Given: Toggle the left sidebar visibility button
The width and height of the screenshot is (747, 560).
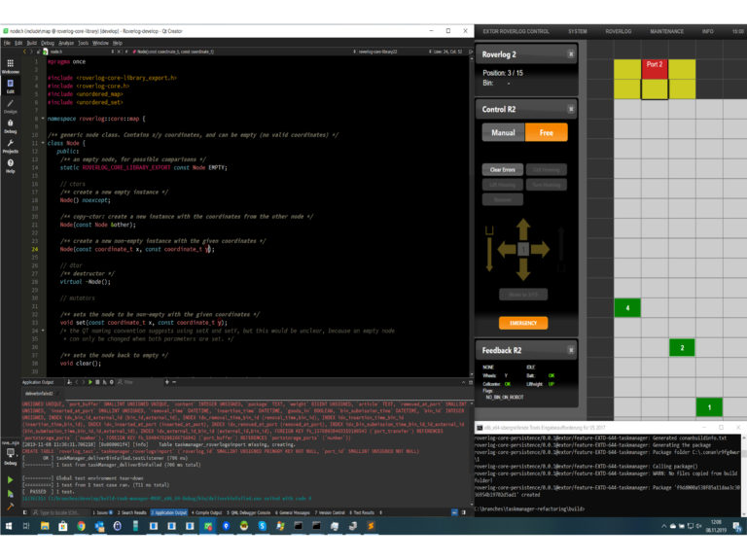Looking at the screenshot, I should coord(24,512).
